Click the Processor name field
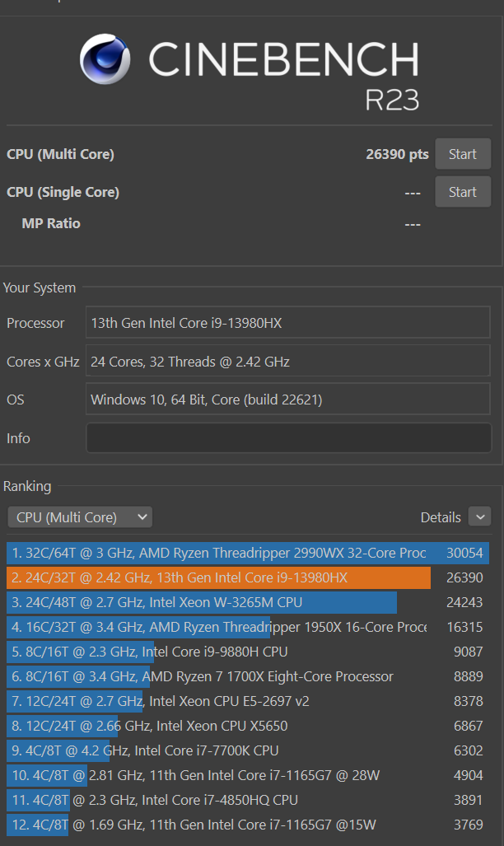The width and height of the screenshot is (504, 846). point(287,323)
